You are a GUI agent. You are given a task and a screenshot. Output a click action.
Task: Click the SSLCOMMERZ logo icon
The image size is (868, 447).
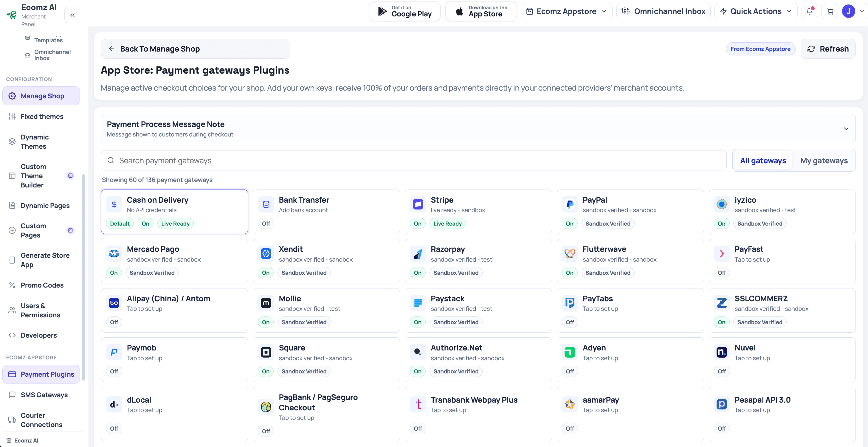722,303
